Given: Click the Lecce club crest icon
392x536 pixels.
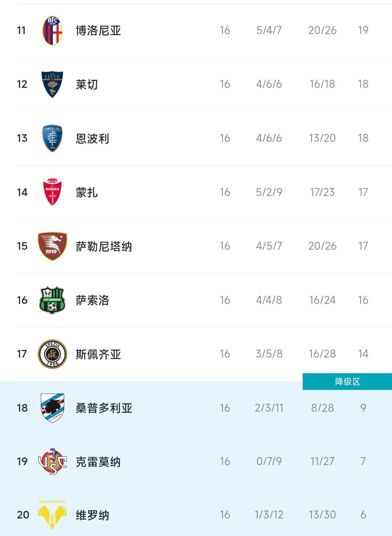Looking at the screenshot, I should (x=51, y=84).
